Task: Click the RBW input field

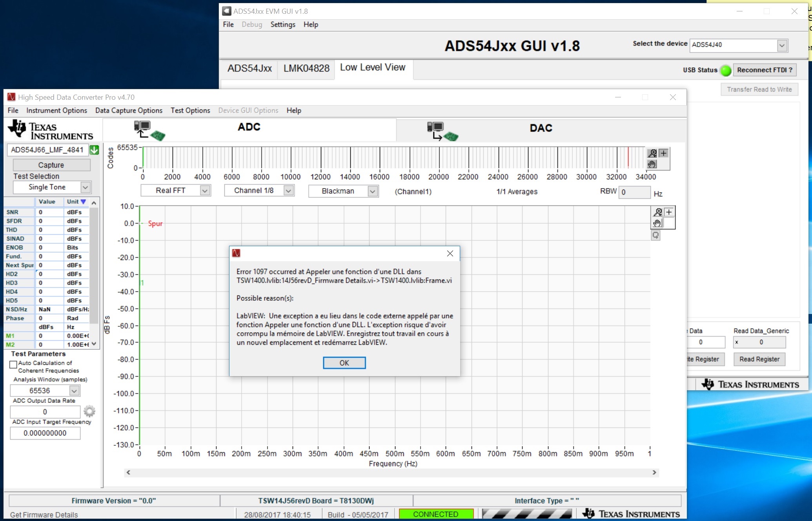Action: (x=634, y=192)
